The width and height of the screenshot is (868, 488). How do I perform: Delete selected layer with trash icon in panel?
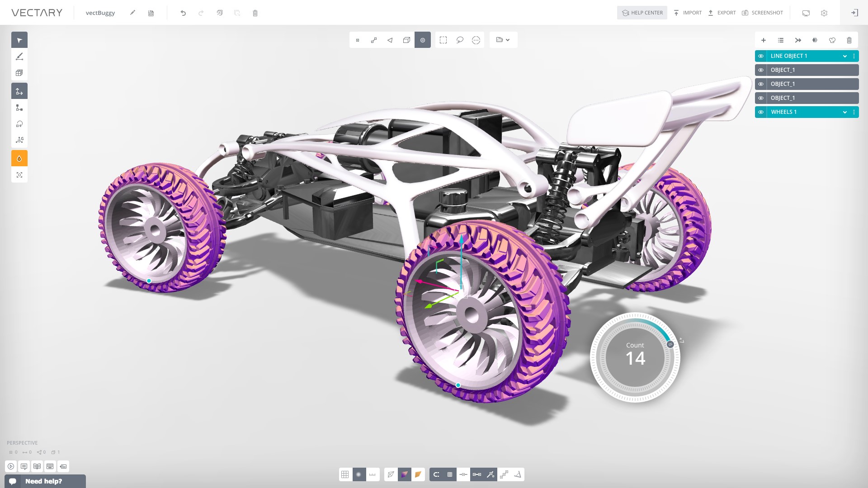[x=849, y=40]
